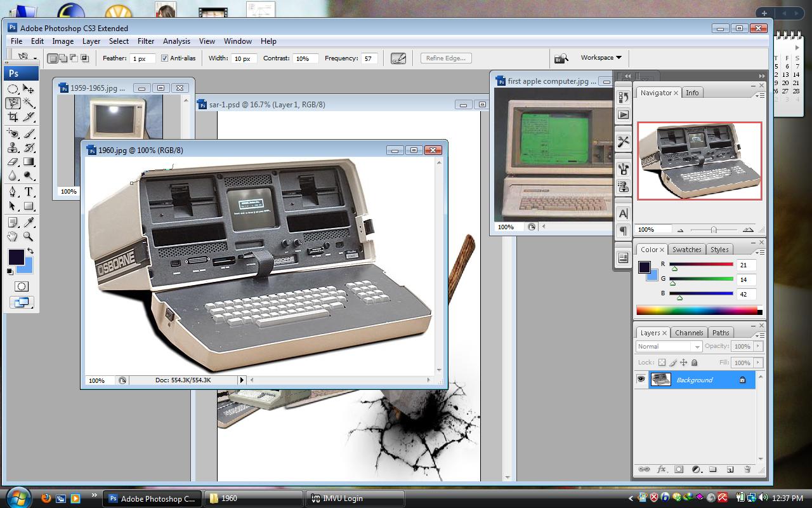Select the Eraser tool
The image size is (812, 508).
[x=13, y=161]
